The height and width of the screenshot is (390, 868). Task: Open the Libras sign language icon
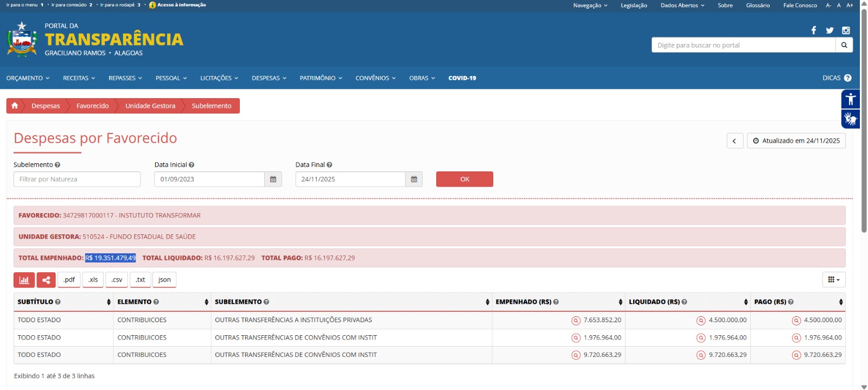coord(850,119)
